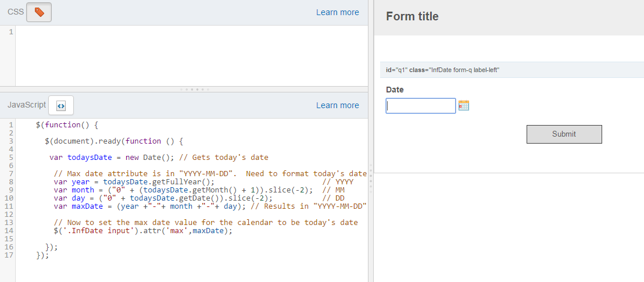Click the code snippet icon beside JavaScript
This screenshot has height=282, width=644.
pos(61,105)
